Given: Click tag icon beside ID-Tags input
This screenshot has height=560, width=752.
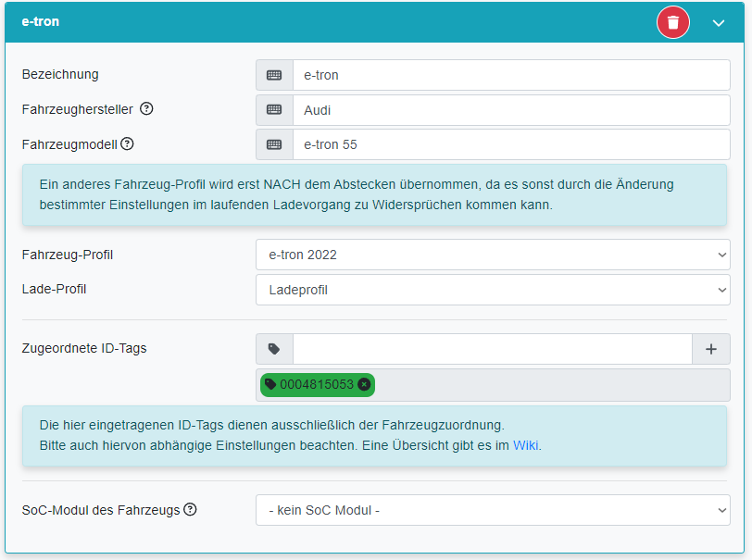Looking at the screenshot, I should click(274, 349).
